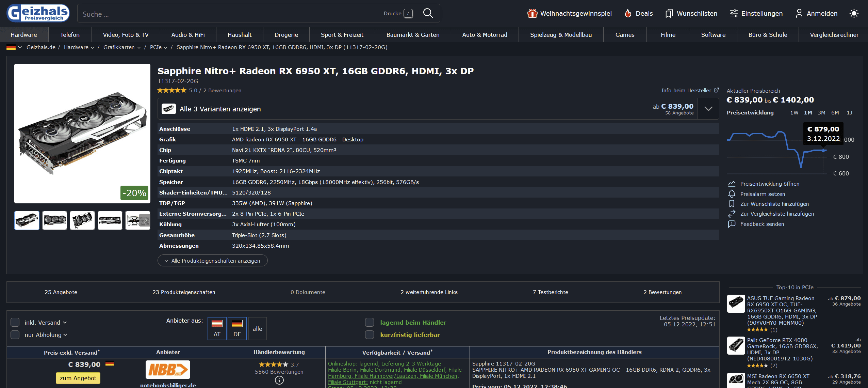Image resolution: width=868 pixels, height=388 pixels.
Task: Select the second product thumbnail image
Action: tap(54, 220)
